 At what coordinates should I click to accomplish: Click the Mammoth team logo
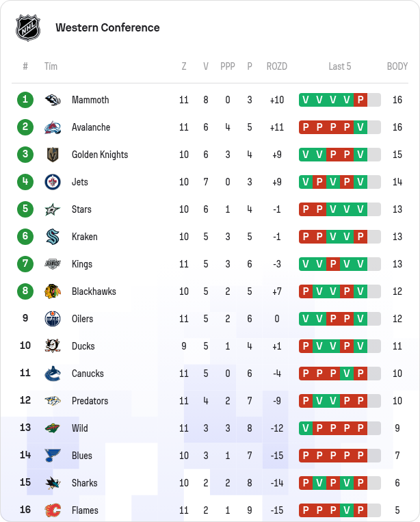pos(53,100)
